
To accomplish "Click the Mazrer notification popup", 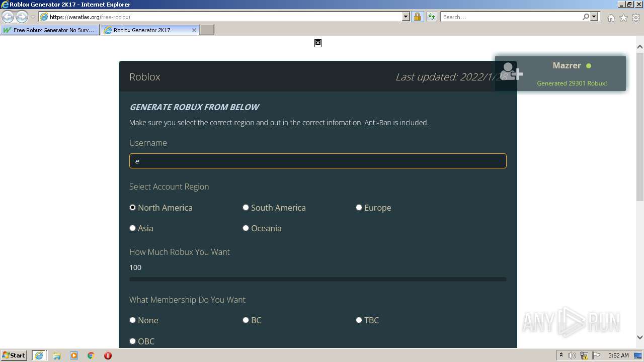I will 560,73.
